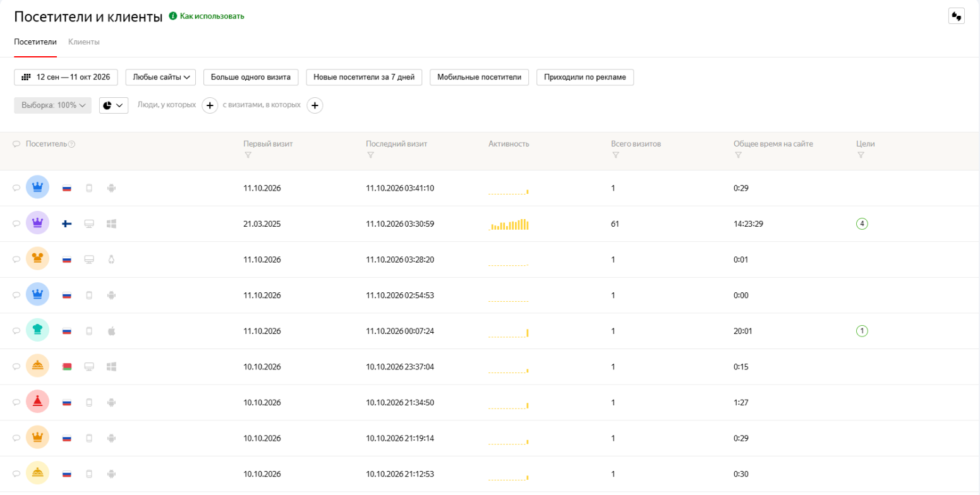Click the filter icon under "Цели"
The width and height of the screenshot is (980, 495).
[861, 155]
